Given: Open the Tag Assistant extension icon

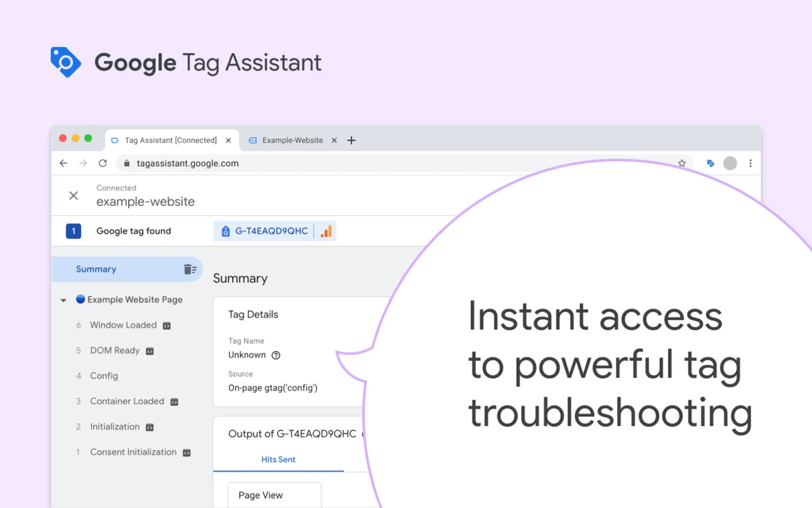Looking at the screenshot, I should click(710, 163).
